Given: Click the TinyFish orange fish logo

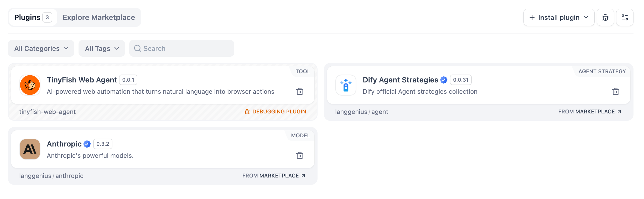Looking at the screenshot, I should 30,85.
